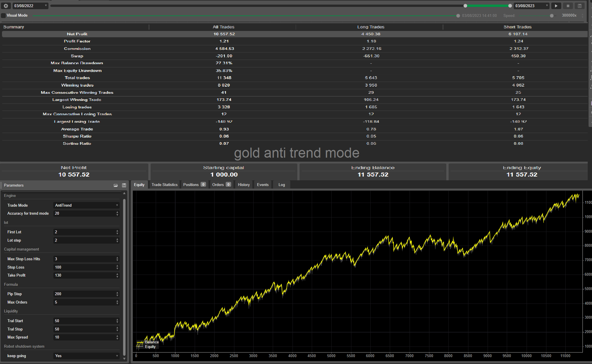Click the Equity legend entry in chart

coord(147,347)
